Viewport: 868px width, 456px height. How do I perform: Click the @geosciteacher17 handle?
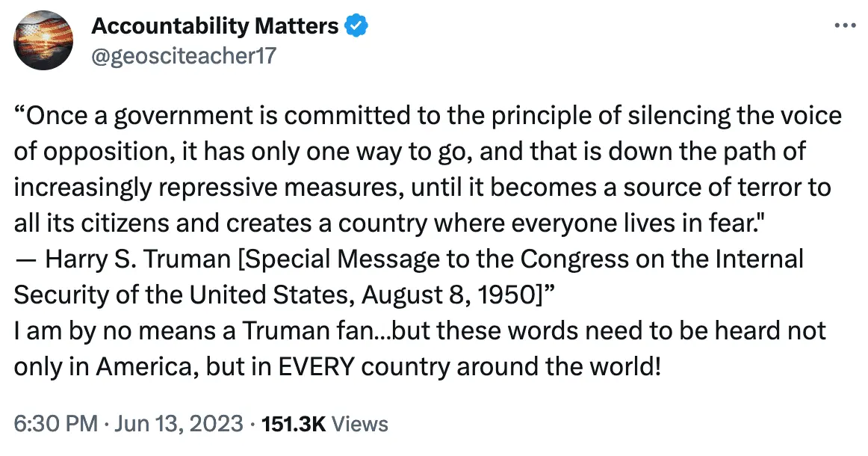[x=183, y=55]
